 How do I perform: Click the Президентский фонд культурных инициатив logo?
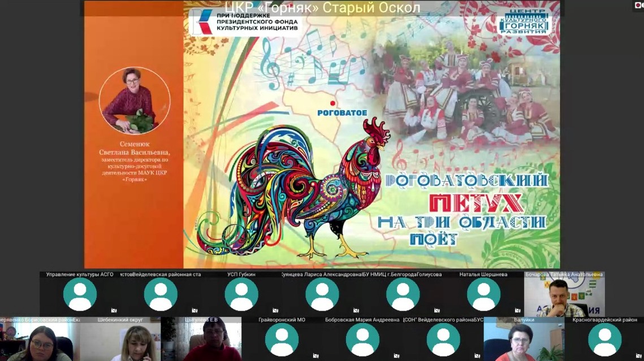[x=247, y=22]
